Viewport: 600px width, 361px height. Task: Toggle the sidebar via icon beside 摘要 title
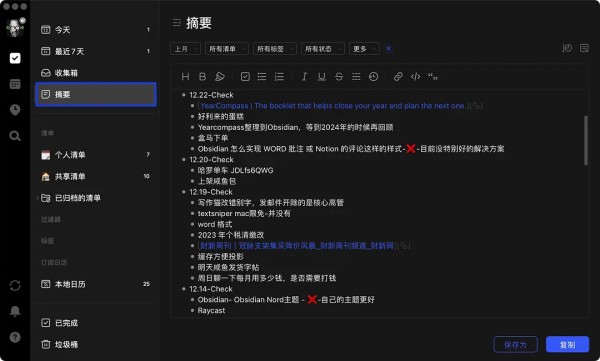176,23
